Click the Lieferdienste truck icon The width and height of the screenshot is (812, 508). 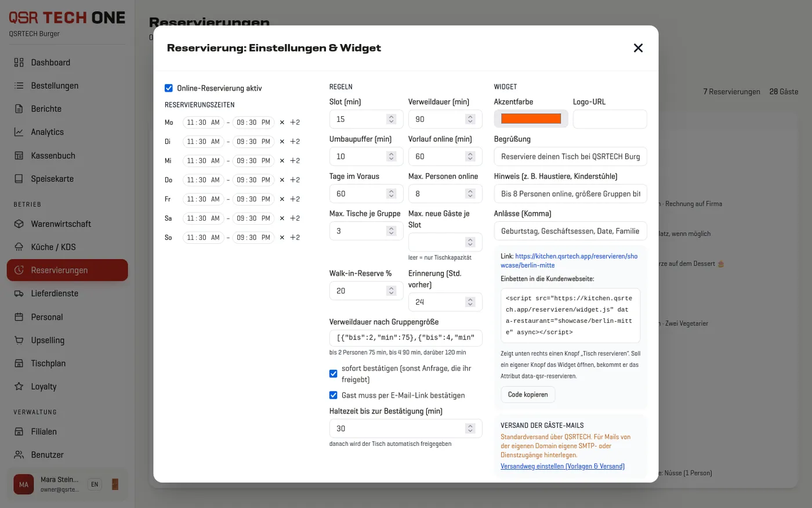[x=19, y=294]
